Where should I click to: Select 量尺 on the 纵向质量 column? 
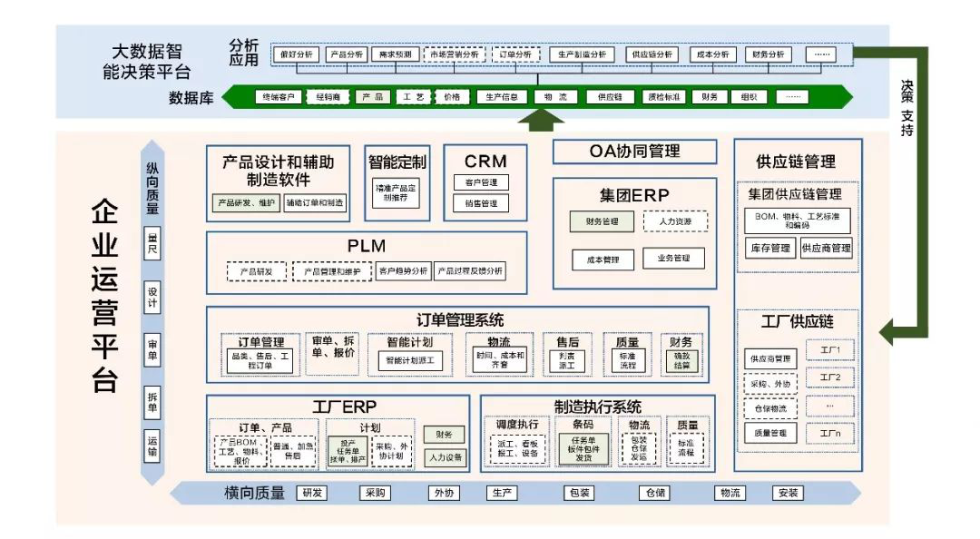coord(152,246)
